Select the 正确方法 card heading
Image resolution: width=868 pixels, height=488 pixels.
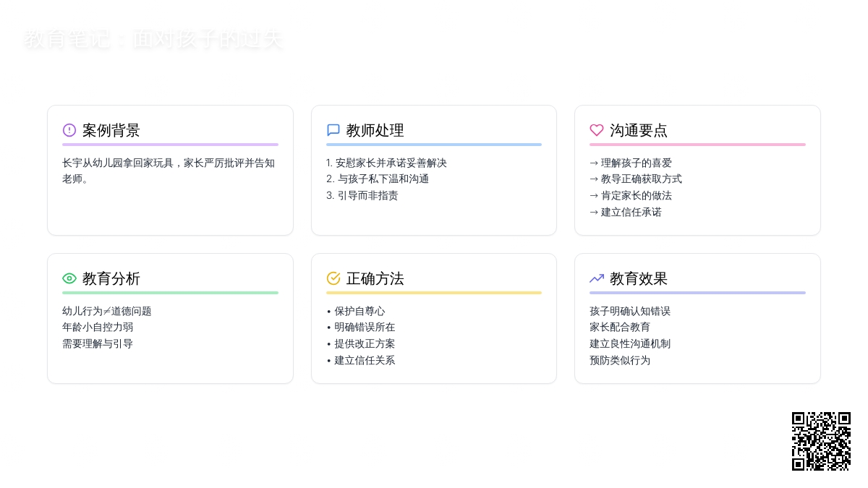[x=375, y=278]
